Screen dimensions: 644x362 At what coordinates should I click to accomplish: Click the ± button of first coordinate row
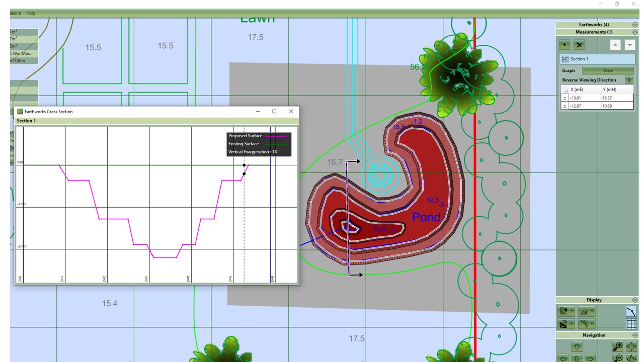565,98
